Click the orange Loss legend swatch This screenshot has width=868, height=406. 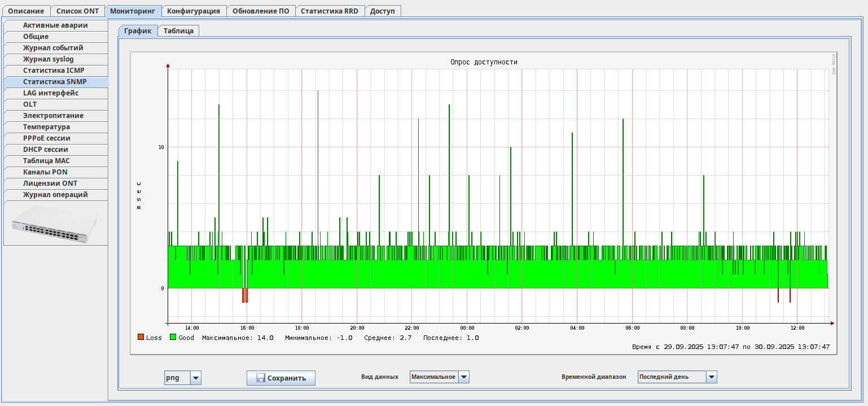141,338
